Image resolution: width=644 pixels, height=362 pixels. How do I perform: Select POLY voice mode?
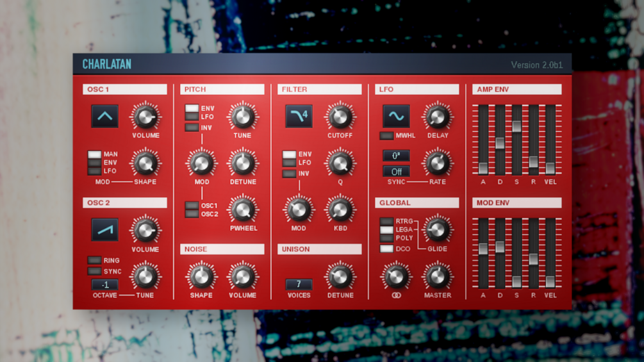(x=386, y=238)
